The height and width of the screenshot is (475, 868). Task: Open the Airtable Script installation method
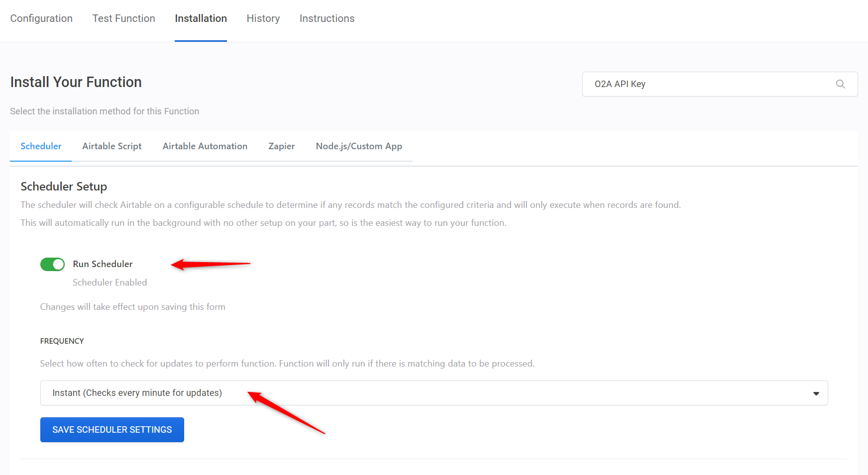click(x=112, y=146)
